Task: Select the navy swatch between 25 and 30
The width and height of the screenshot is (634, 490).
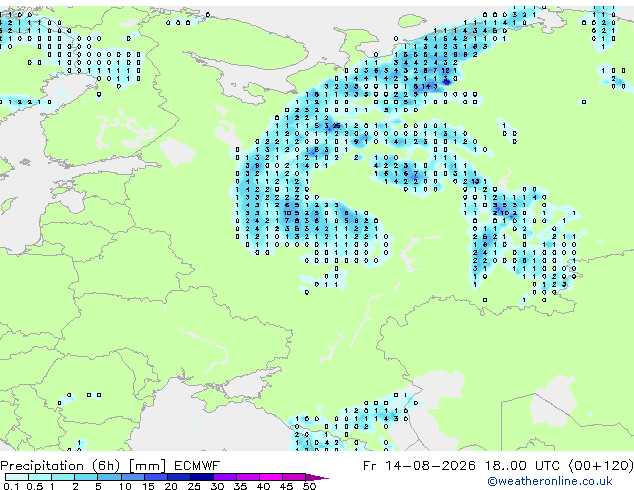Action: (x=201, y=477)
